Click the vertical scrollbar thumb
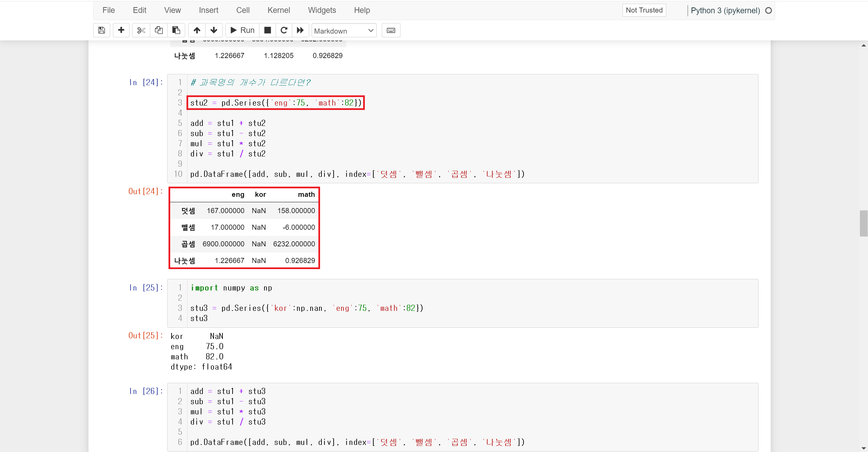868x452 pixels. coord(863,223)
